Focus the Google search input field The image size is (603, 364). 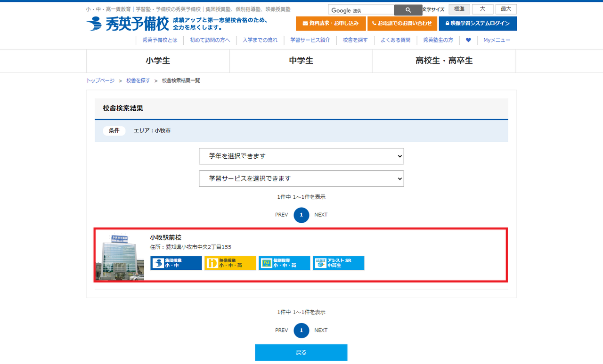coord(361,10)
